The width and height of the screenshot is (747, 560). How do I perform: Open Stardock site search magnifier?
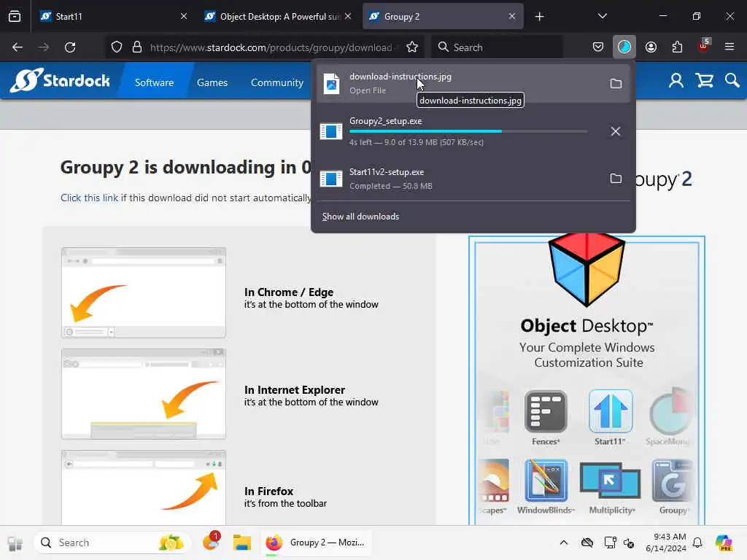[x=732, y=80]
